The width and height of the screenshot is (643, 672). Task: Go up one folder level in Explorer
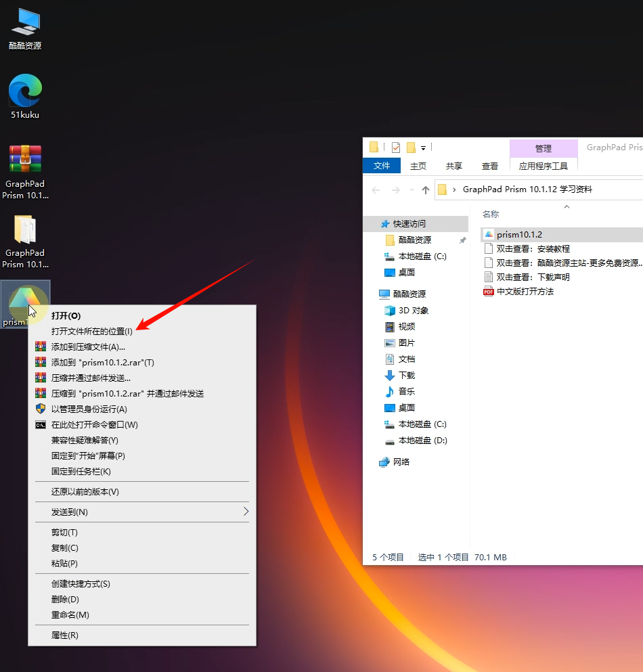tap(425, 190)
